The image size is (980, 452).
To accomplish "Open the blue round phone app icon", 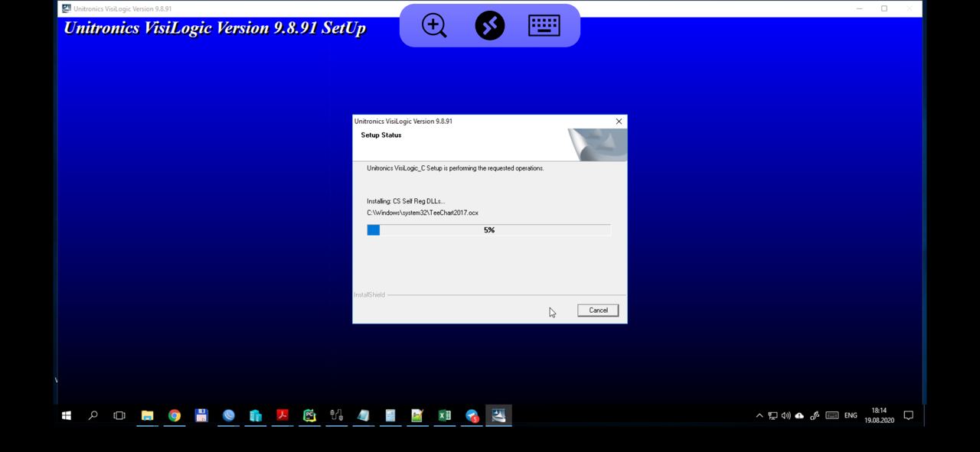I will (228, 415).
